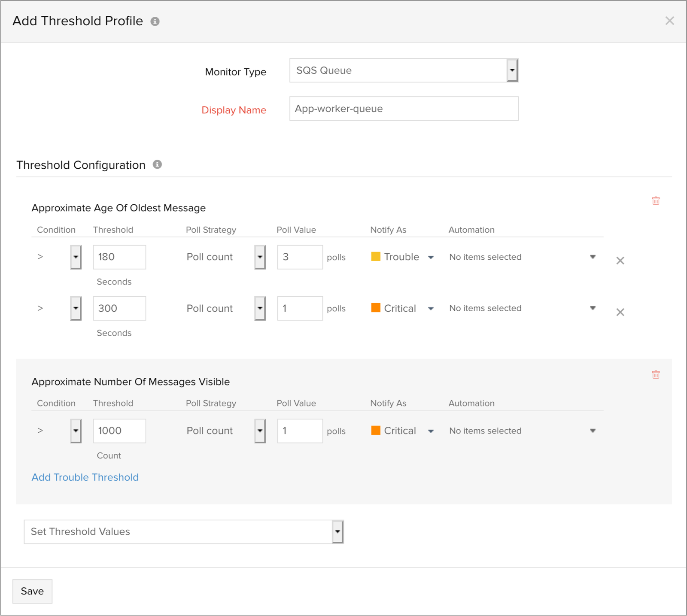Expand the Set Threshold Values dropdown

pos(337,532)
